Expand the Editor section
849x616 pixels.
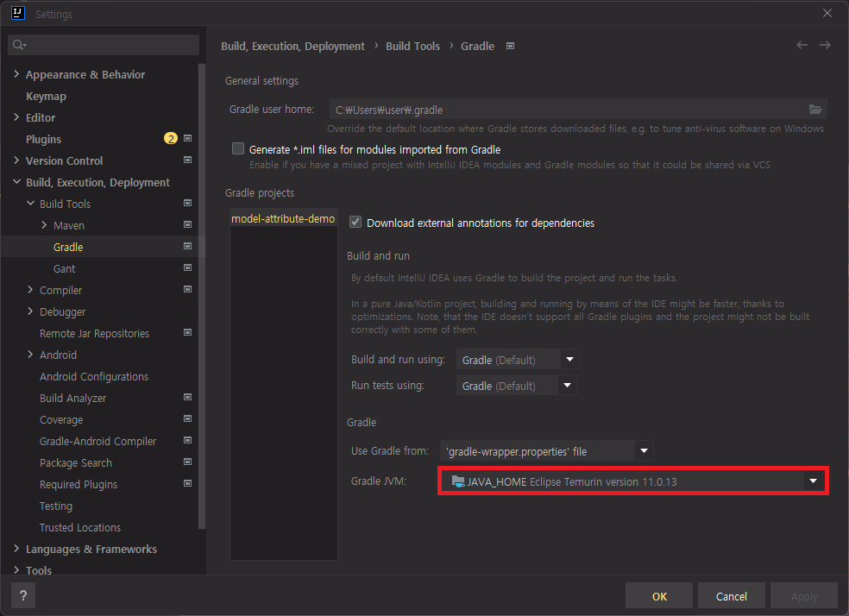[x=16, y=117]
